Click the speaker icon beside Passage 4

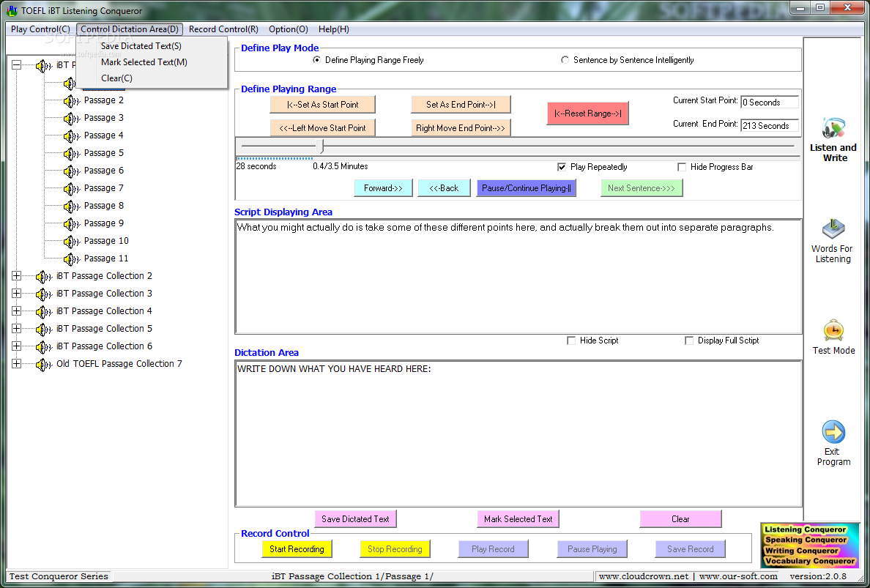(x=72, y=136)
